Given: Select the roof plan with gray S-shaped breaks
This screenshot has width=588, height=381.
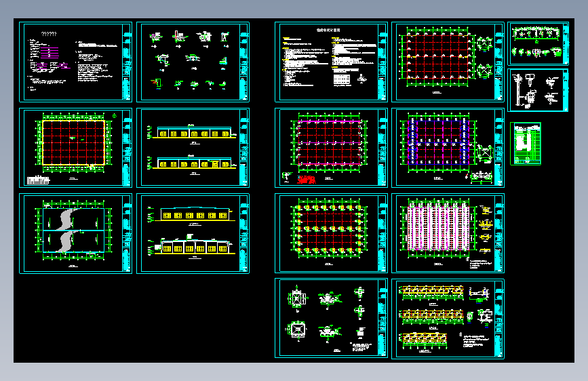Looking at the screenshot, I should click(75, 233).
